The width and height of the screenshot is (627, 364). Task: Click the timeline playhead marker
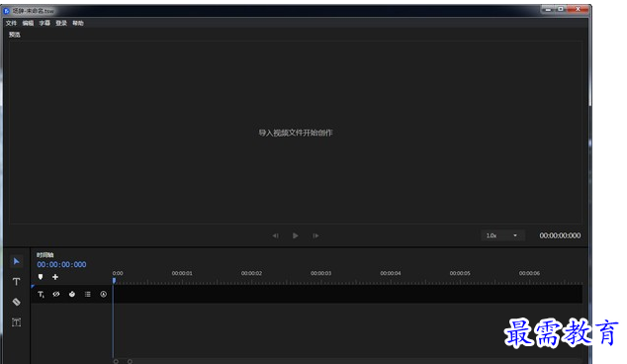click(114, 281)
